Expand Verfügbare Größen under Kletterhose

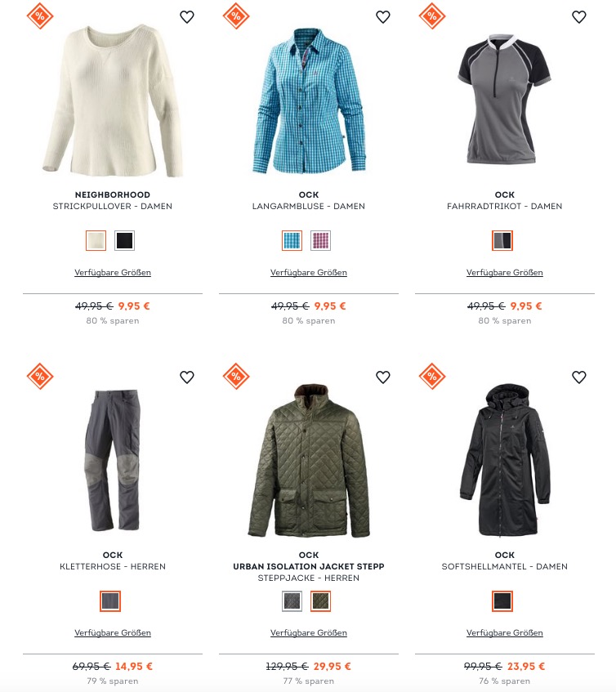coord(113,633)
